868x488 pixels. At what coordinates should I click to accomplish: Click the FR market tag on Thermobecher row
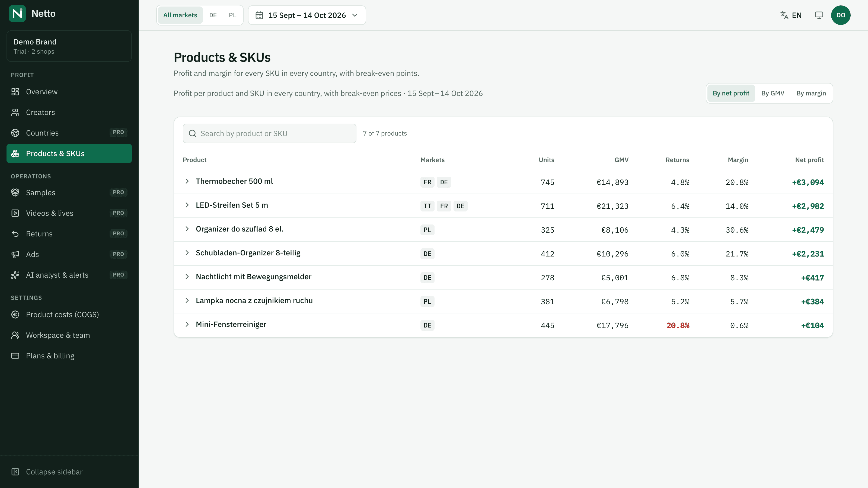(x=427, y=182)
